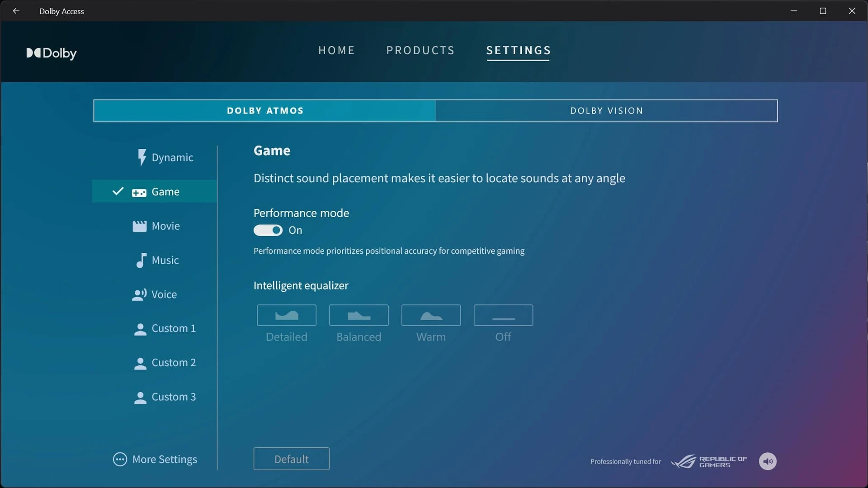Click the Republic of Gamers logo
The width and height of the screenshot is (868, 488).
709,461
